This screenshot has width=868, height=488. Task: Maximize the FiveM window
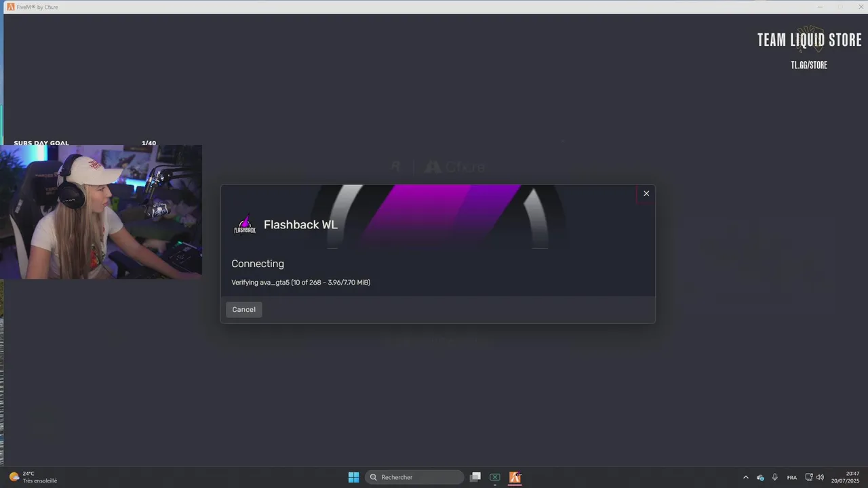click(840, 7)
